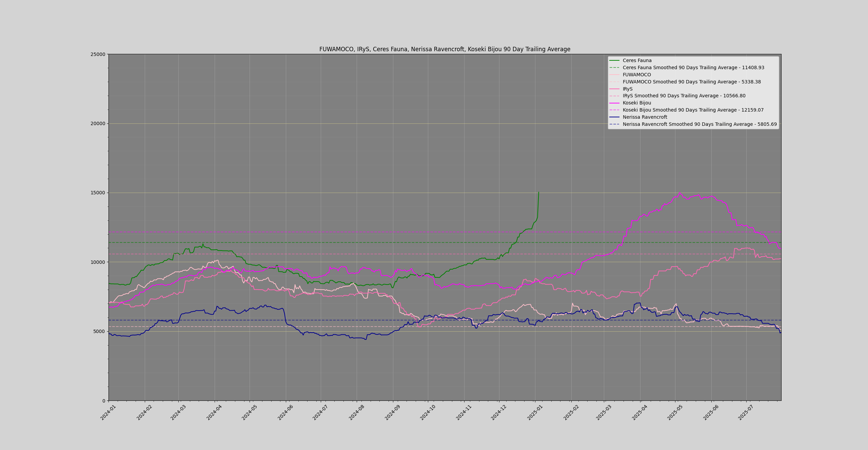The height and width of the screenshot is (450, 868).
Task: Click the 2025-01 x-axis date label
Action: (x=535, y=413)
